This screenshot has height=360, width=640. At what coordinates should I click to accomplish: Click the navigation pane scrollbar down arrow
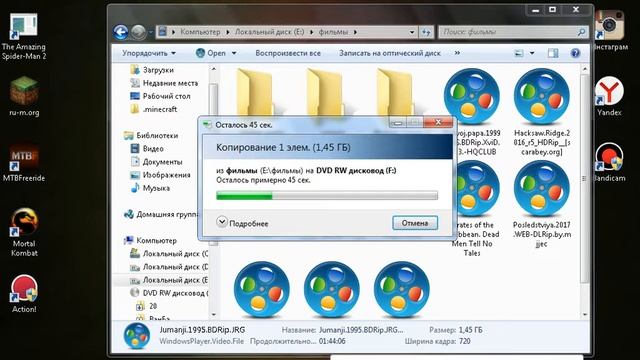pos(213,315)
